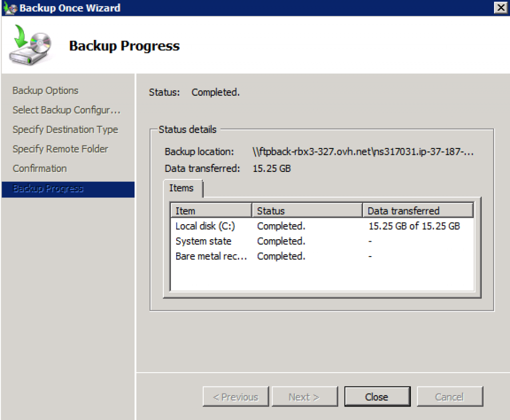
Task: Select the System state row
Action: click(322, 241)
